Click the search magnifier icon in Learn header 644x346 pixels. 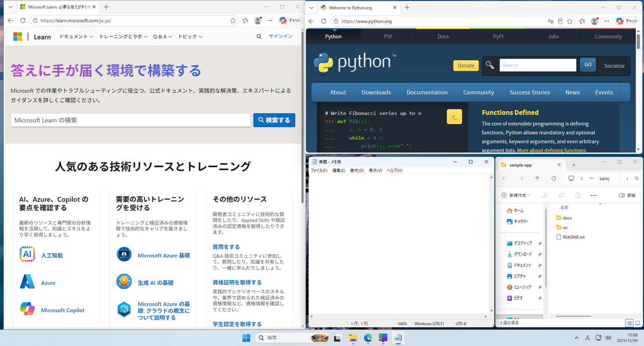[x=259, y=36]
